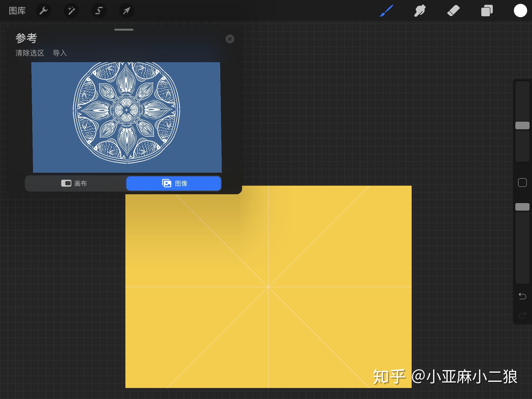Select the Brush tool
The width and height of the screenshot is (532, 399).
(x=386, y=11)
